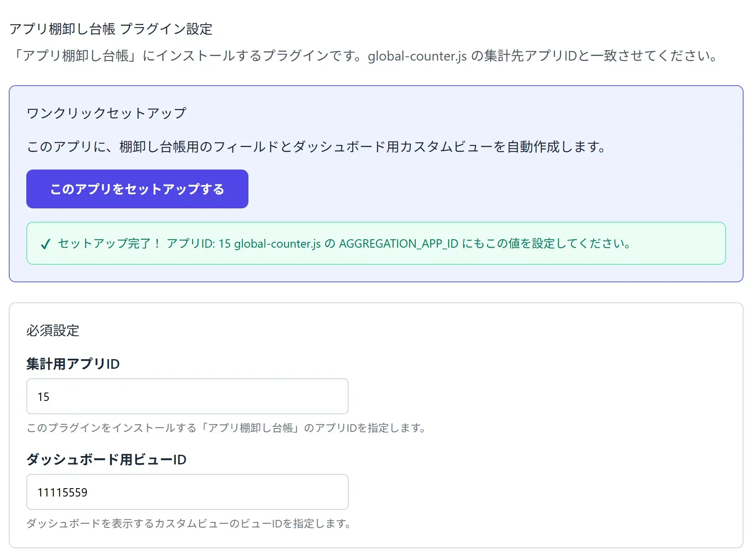Click the フィールドとダッシュボード用カスタムビュー description text
Screen dimensions: 754x560
click(316, 147)
